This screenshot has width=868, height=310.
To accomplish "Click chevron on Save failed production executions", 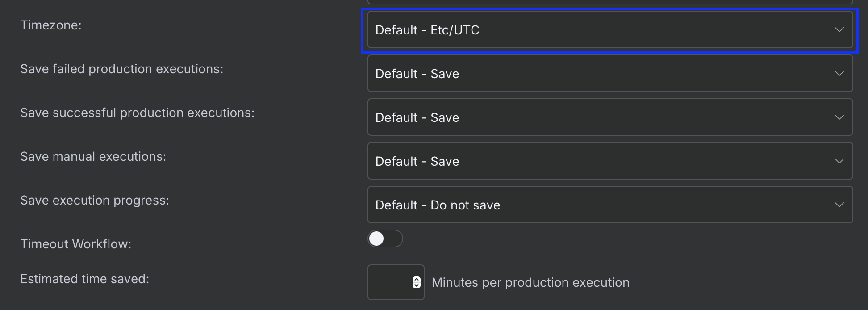I will pyautogui.click(x=839, y=74).
